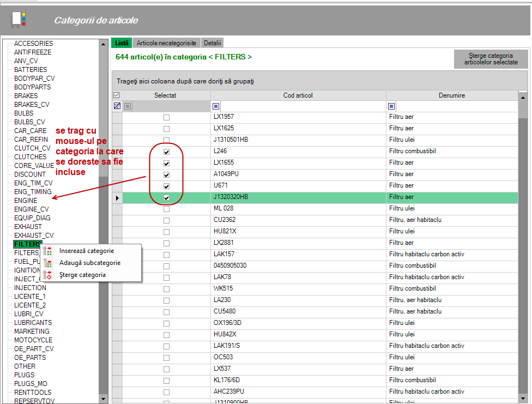
Task: Check the Selectat box for LX1957
Action: [166, 117]
